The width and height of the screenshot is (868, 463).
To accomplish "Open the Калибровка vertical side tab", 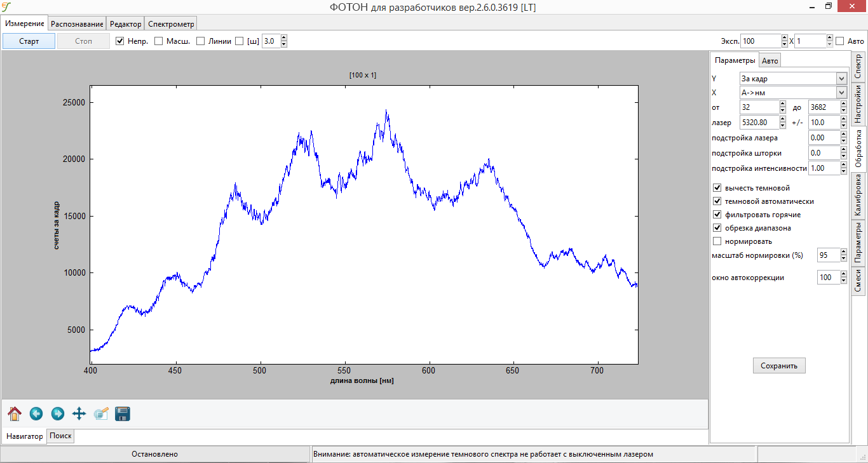I will point(858,196).
